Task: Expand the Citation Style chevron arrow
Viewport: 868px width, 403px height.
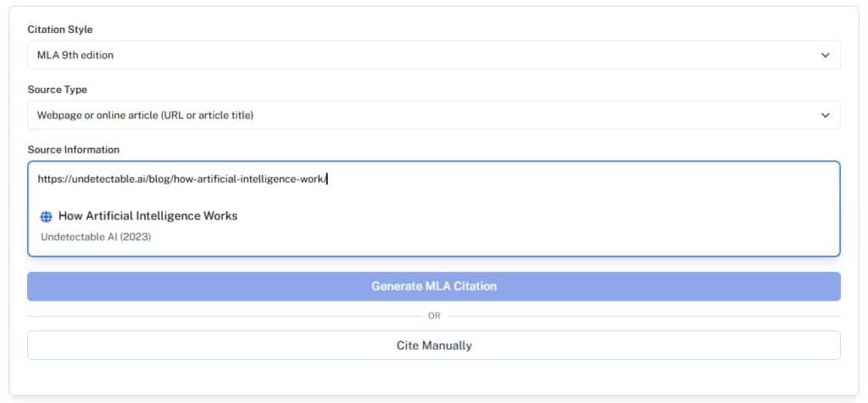Action: click(826, 55)
